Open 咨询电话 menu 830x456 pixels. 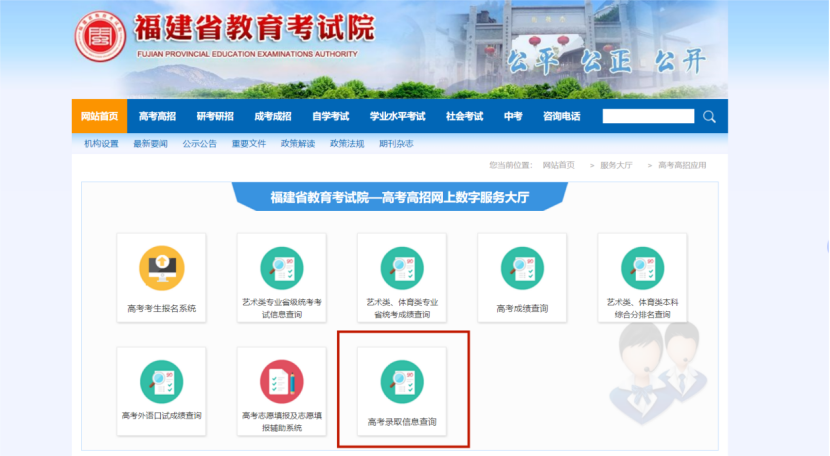point(562,116)
